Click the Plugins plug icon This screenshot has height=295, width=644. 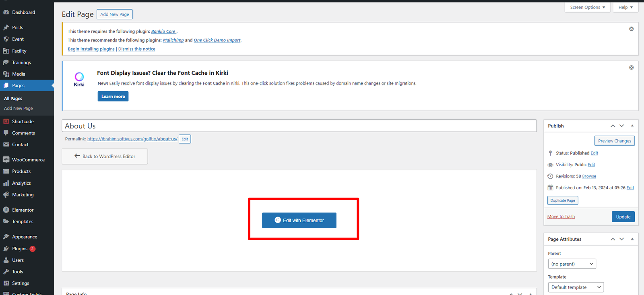click(x=6, y=249)
